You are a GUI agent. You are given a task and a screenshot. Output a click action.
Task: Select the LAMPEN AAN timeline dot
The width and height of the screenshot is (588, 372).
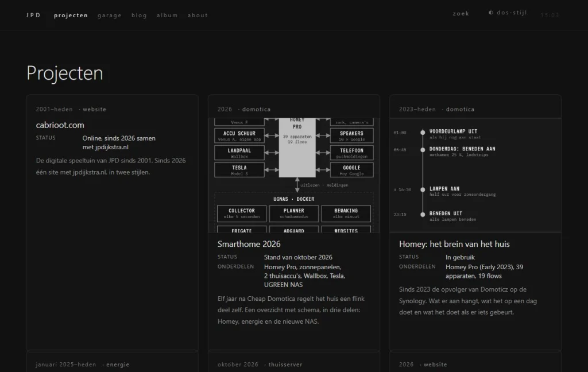[423, 189]
